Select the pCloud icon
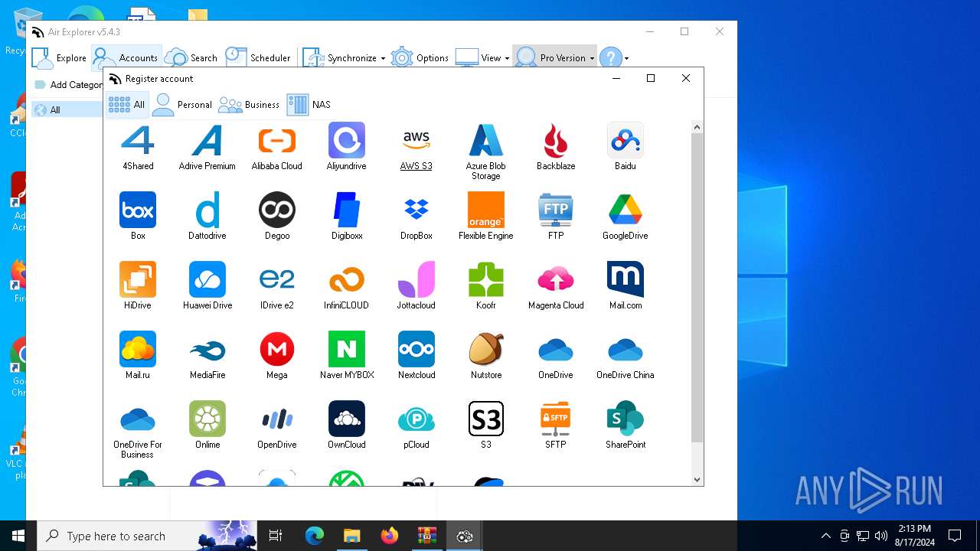The image size is (980, 551). [416, 419]
